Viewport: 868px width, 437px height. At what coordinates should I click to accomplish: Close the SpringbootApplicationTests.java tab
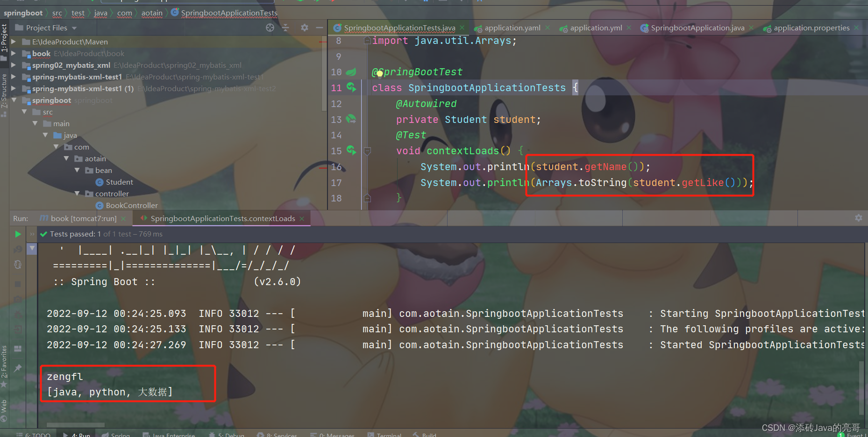click(x=462, y=28)
